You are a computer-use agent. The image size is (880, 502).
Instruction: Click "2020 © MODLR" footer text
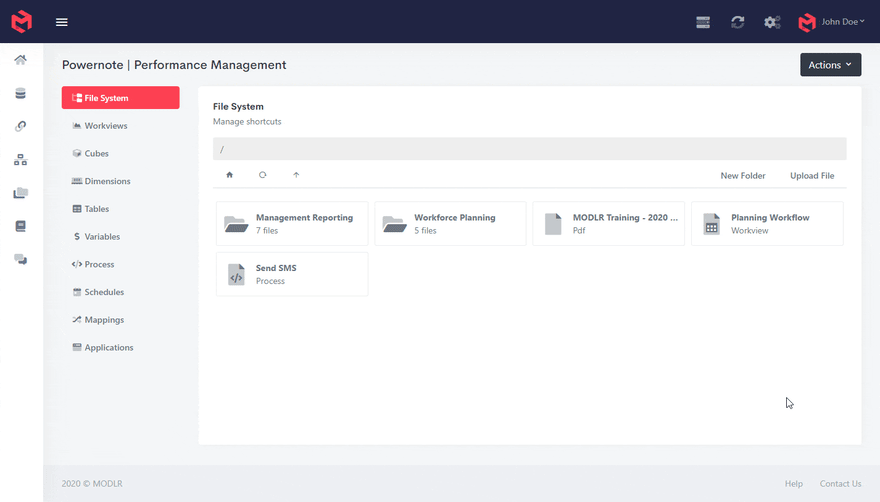[x=92, y=483]
